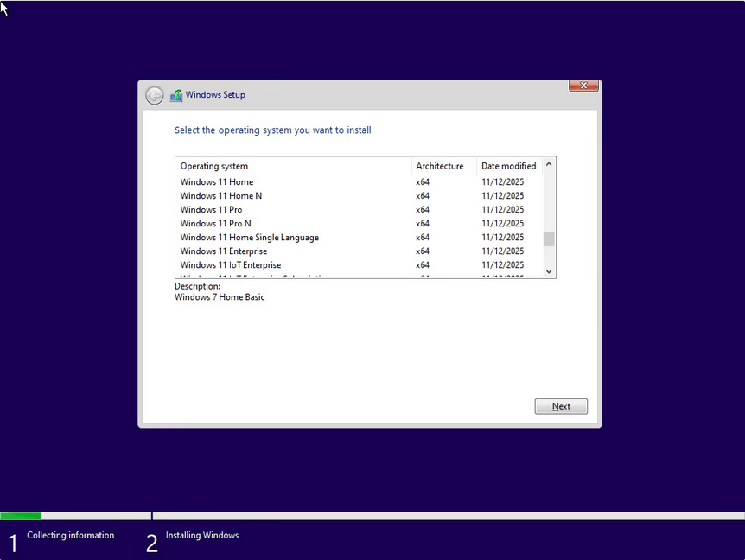
Task: Click the Installing Windows step label
Action: (202, 536)
